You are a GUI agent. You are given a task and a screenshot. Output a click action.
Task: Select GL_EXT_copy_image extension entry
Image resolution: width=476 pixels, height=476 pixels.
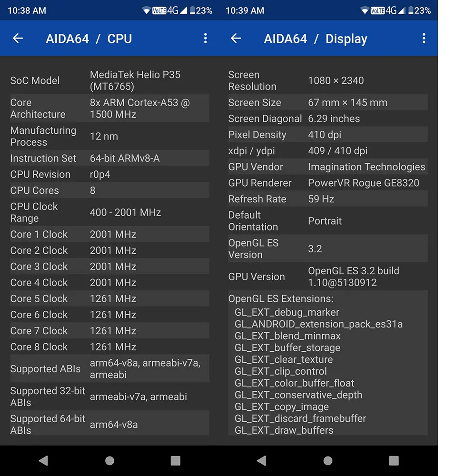pos(282,407)
